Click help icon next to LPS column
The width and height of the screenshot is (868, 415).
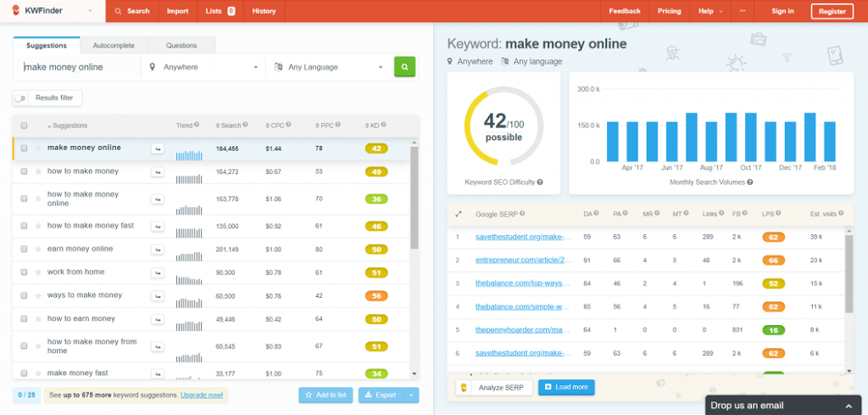coord(779,213)
